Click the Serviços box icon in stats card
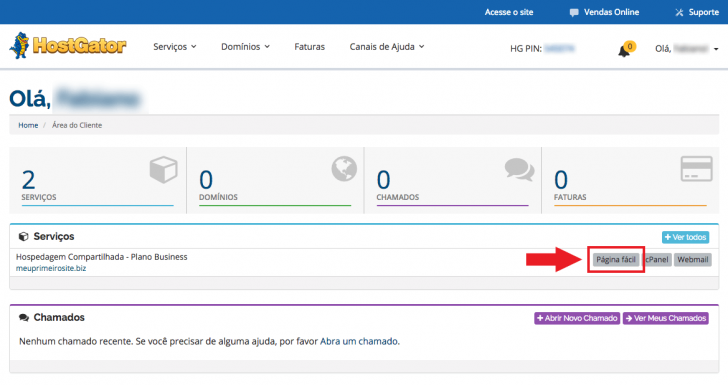The height and width of the screenshot is (385, 728). (x=163, y=169)
